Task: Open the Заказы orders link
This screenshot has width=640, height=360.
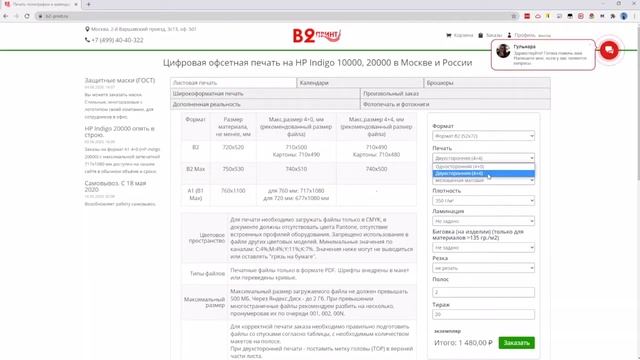Action: (x=490, y=36)
